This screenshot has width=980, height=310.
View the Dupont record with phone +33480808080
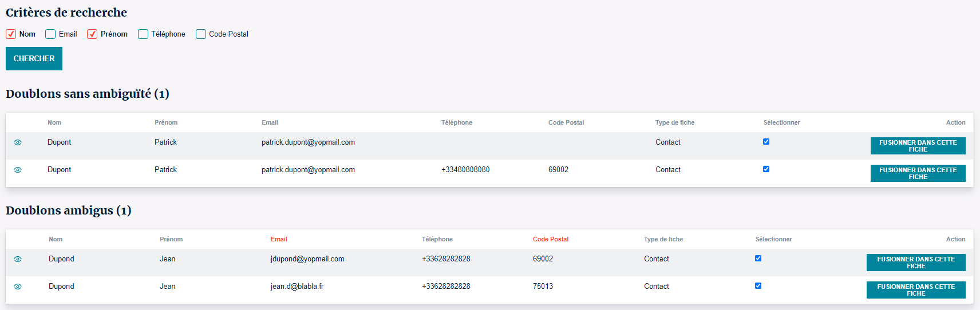pos(18,170)
